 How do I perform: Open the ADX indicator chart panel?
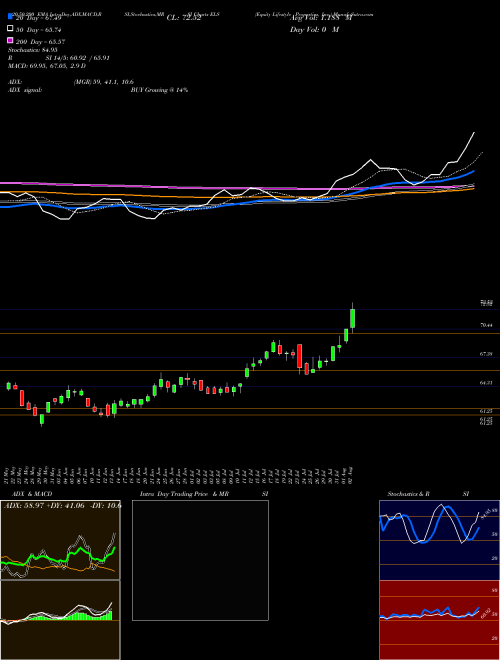(x=60, y=540)
